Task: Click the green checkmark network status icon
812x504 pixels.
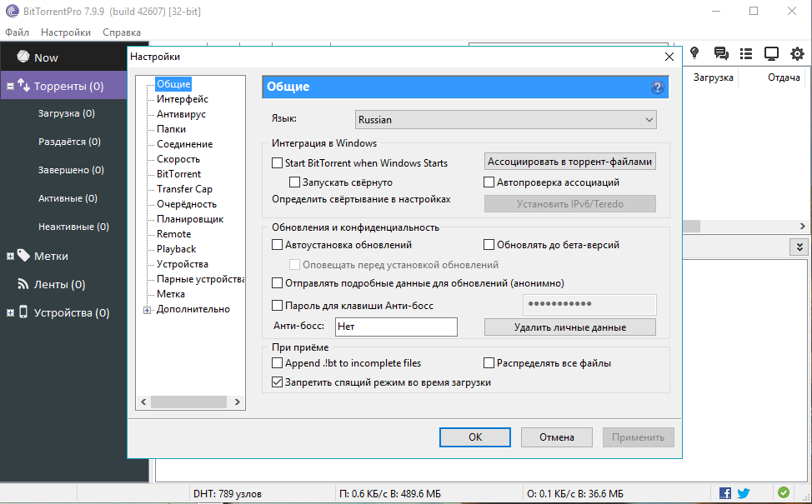Action: click(783, 493)
